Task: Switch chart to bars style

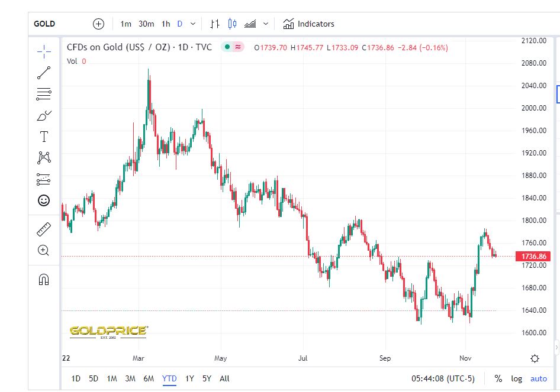Action: (x=215, y=24)
